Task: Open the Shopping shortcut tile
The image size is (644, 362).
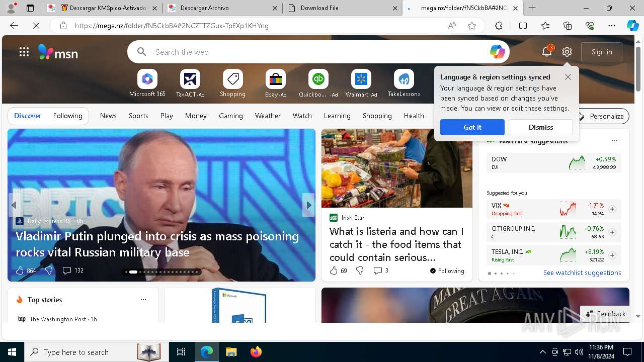Action: (x=233, y=83)
